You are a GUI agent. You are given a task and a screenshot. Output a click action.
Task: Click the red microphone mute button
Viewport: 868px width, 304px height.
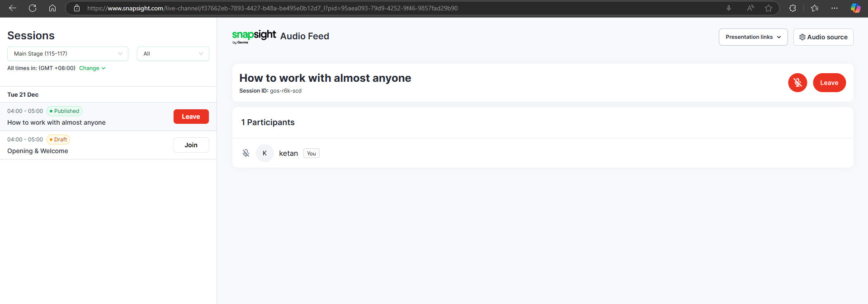(797, 83)
